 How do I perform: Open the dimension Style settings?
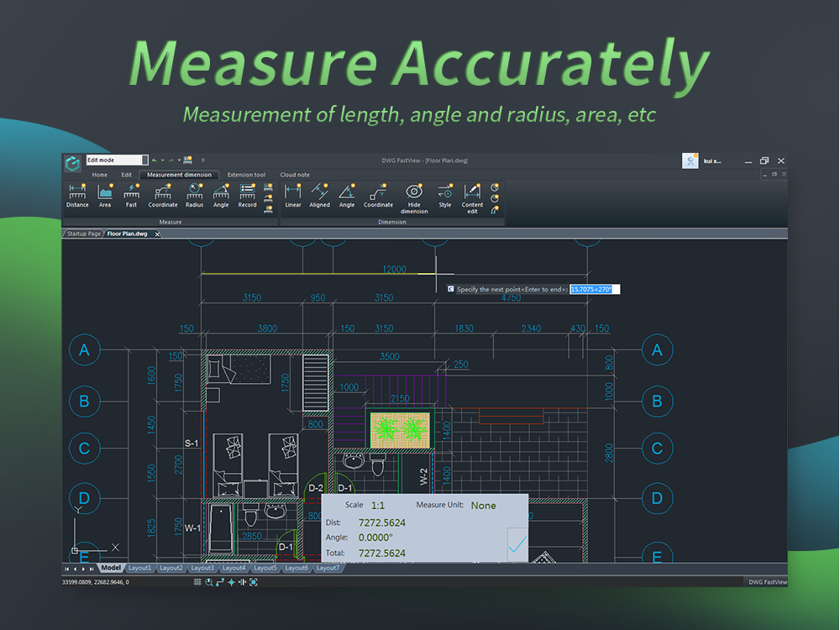point(444,195)
